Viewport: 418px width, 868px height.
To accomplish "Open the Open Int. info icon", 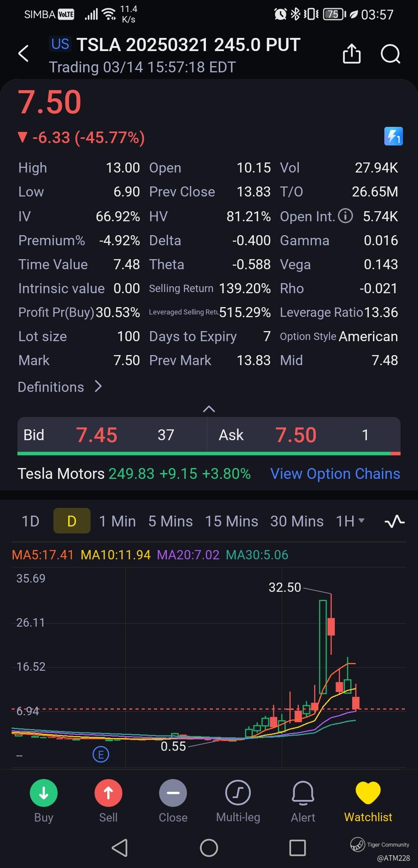I will tap(345, 216).
